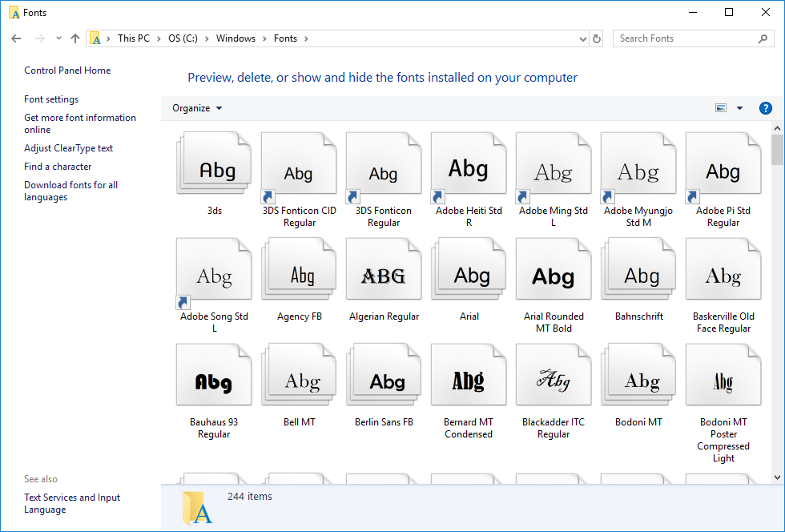Screen dimensions: 785x532
Task: Click the scrollbar up arrow
Action: 777,128
